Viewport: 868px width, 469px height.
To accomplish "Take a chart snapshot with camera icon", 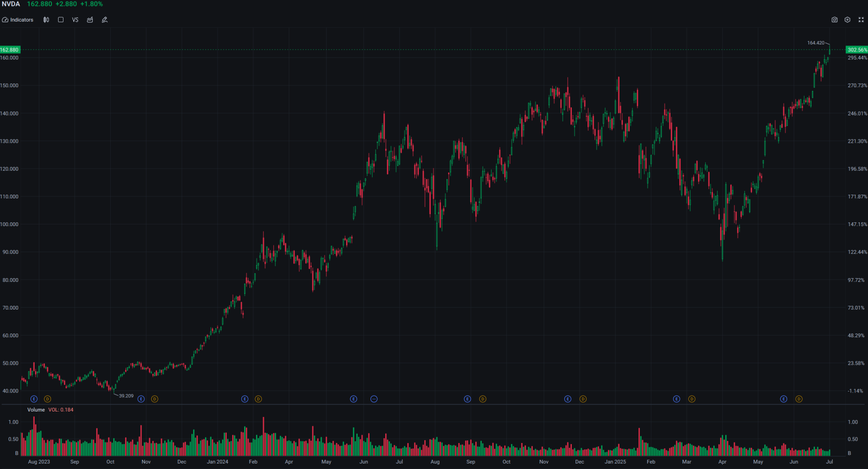I will coord(834,20).
